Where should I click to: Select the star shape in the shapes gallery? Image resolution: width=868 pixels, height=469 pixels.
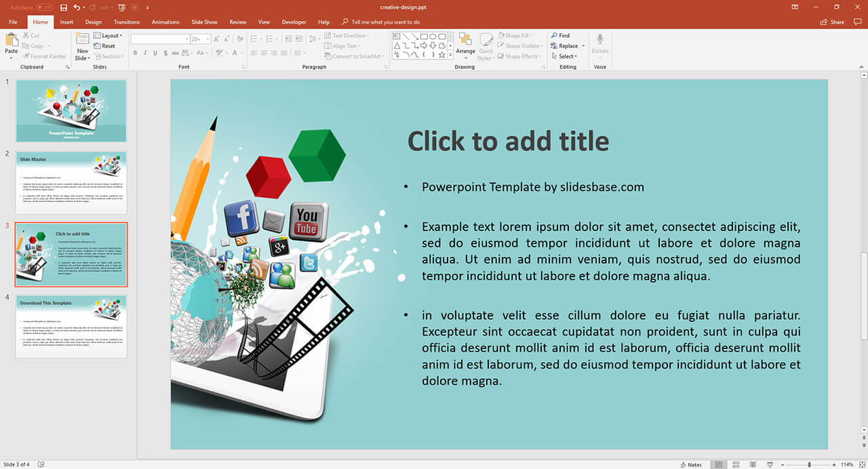(x=441, y=55)
